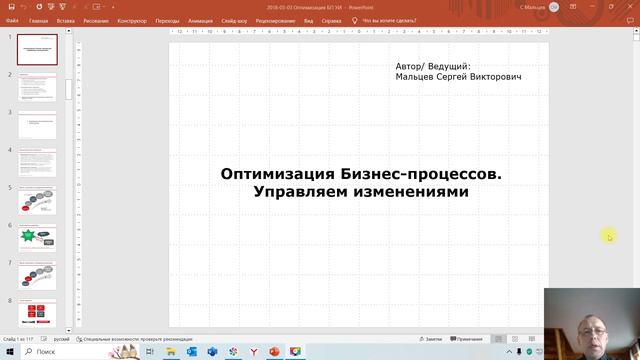Switch to Reading view icon
The height and width of the screenshot is (360, 640).
pyautogui.click(x=531, y=339)
